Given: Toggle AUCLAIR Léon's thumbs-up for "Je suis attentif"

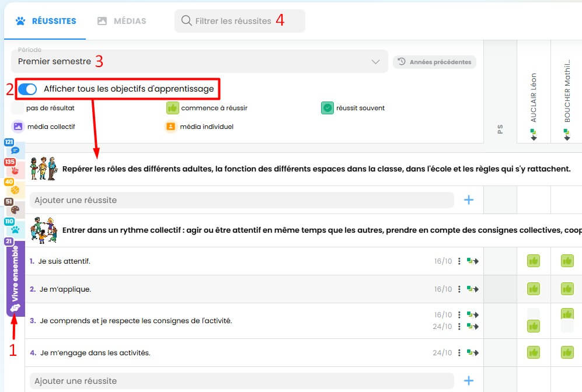Looking at the screenshot, I should pyautogui.click(x=534, y=261).
